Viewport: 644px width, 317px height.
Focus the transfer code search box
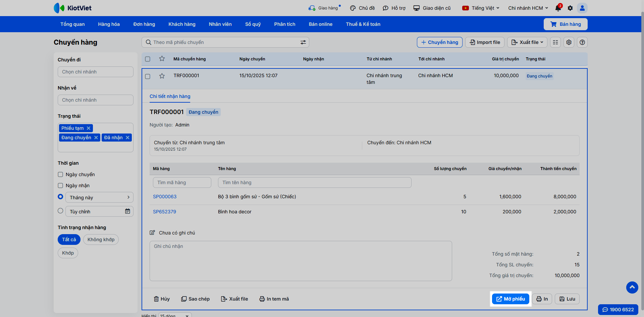tap(225, 42)
